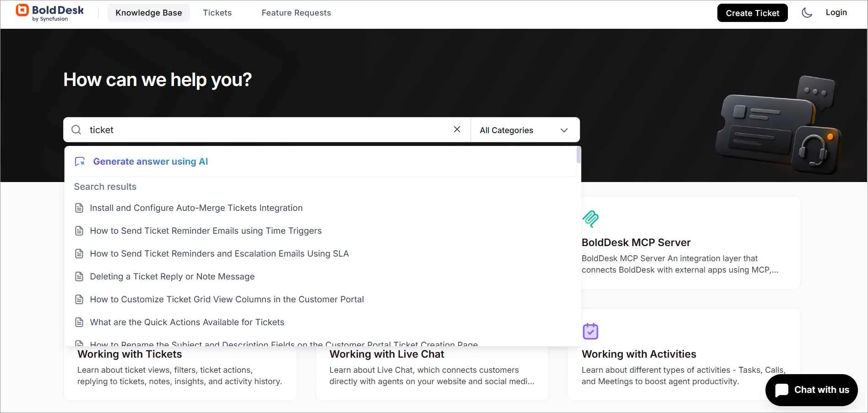Screen dimensions: 868x413
Task: Click document icon beside Customize Ticket Grid View
Action: pyautogui.click(x=79, y=300)
